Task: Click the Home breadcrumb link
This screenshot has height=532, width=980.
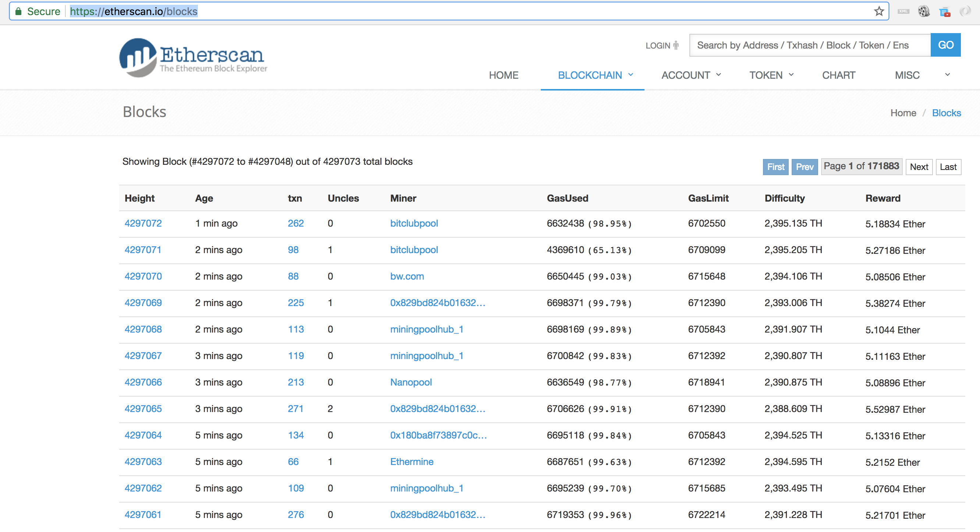Action: (903, 113)
